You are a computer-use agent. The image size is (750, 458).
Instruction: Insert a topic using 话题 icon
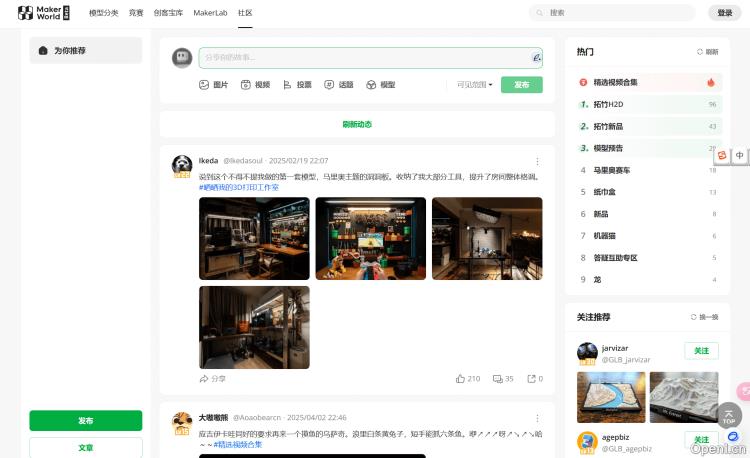pos(339,85)
